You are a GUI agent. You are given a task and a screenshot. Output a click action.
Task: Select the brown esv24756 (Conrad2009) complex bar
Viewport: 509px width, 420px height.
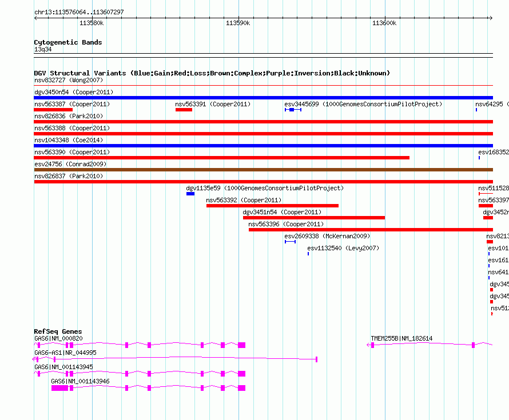click(263, 170)
